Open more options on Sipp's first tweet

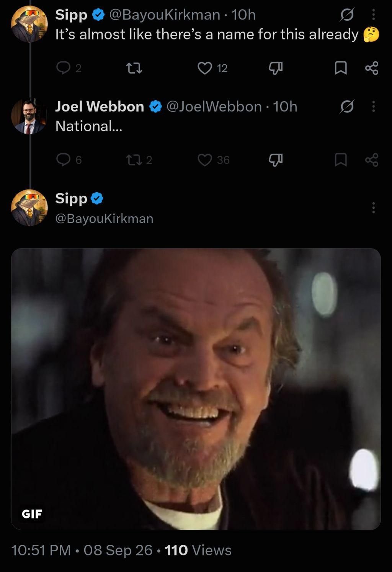click(x=374, y=15)
